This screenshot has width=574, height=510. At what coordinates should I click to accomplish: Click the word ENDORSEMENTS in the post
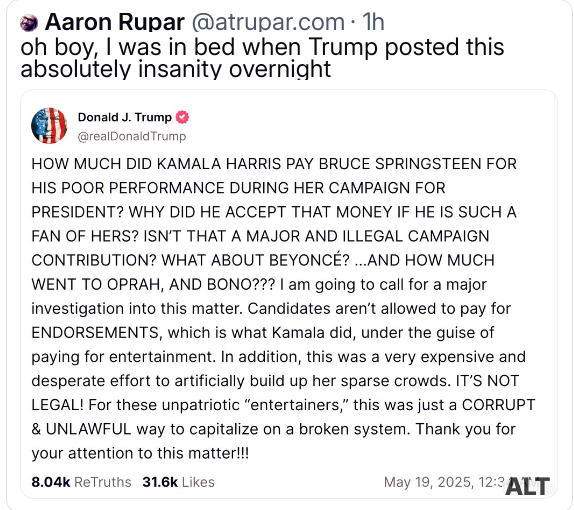coord(95,333)
